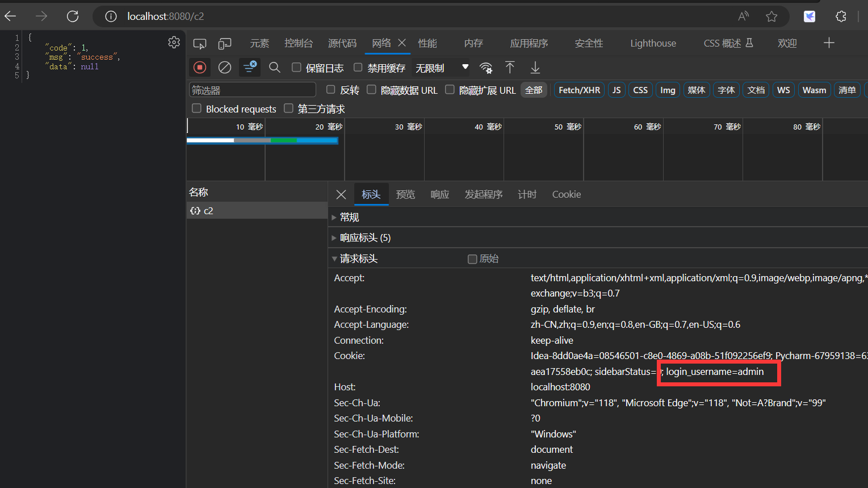Clear the network log

click(x=225, y=68)
